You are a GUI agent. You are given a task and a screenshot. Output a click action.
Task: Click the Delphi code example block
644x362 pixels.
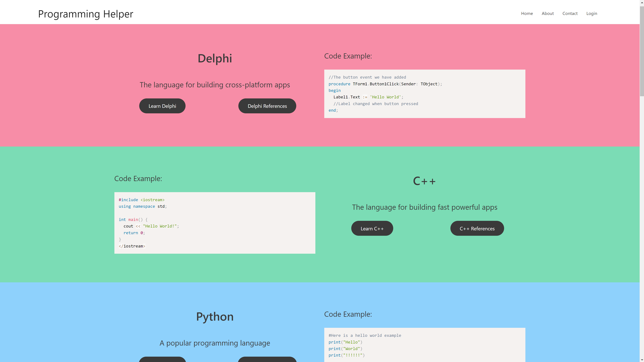[425, 94]
